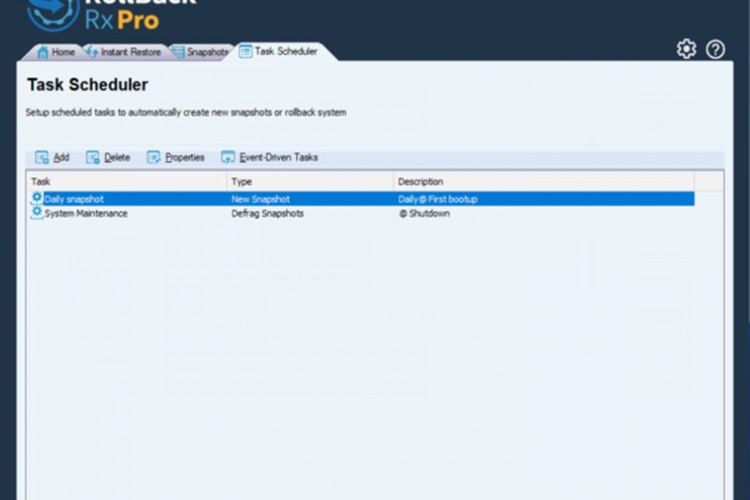Switch to the Snapshots tab
The width and height of the screenshot is (750, 500).
201,52
